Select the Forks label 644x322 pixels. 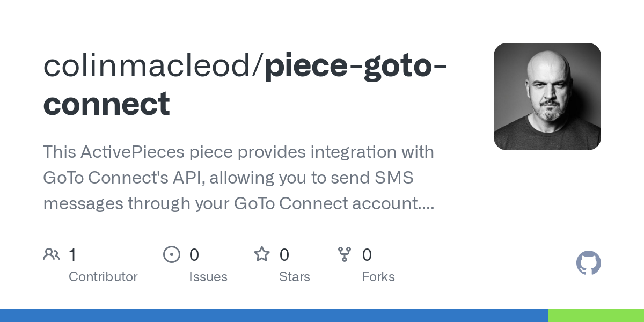[x=378, y=277]
